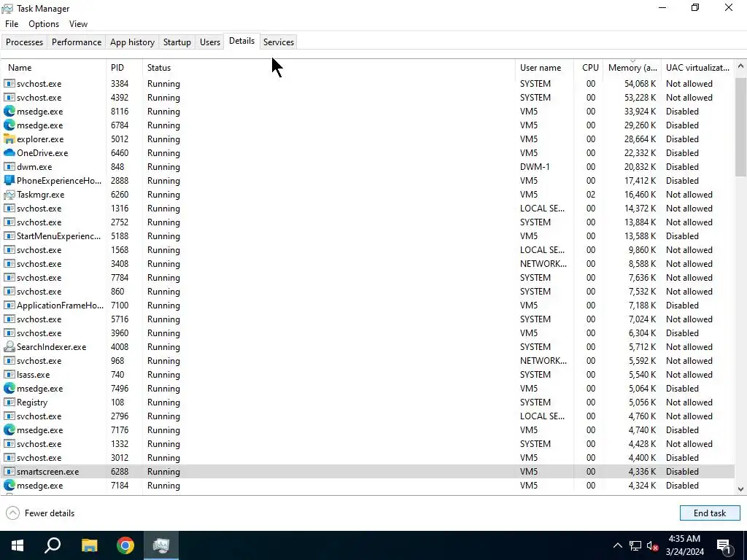Click the msedge.exe icon in row PID 7184
The width and height of the screenshot is (747, 560).
(x=9, y=485)
